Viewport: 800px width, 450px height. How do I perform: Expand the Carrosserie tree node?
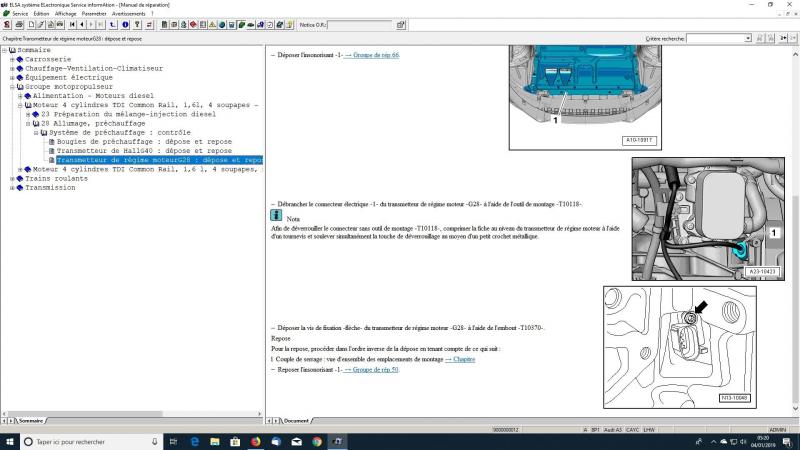click(12, 59)
